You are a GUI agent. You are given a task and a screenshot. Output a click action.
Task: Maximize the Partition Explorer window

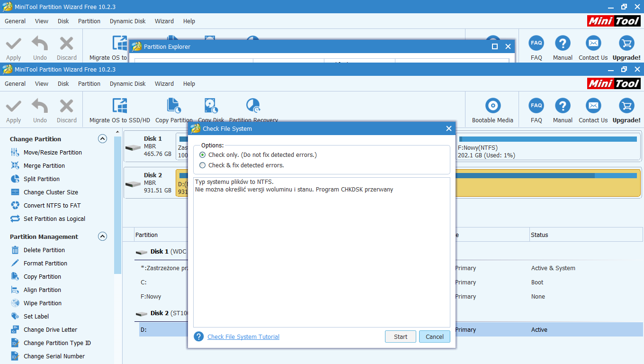point(495,46)
